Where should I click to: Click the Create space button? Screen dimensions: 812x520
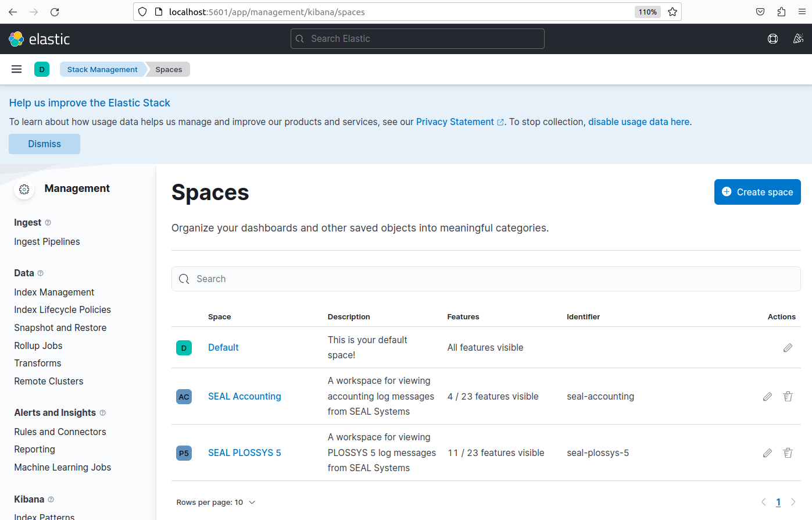pos(757,192)
